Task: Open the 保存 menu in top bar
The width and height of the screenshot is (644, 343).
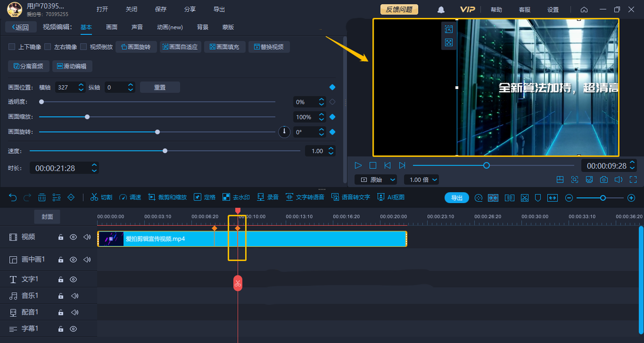Action: click(x=160, y=10)
